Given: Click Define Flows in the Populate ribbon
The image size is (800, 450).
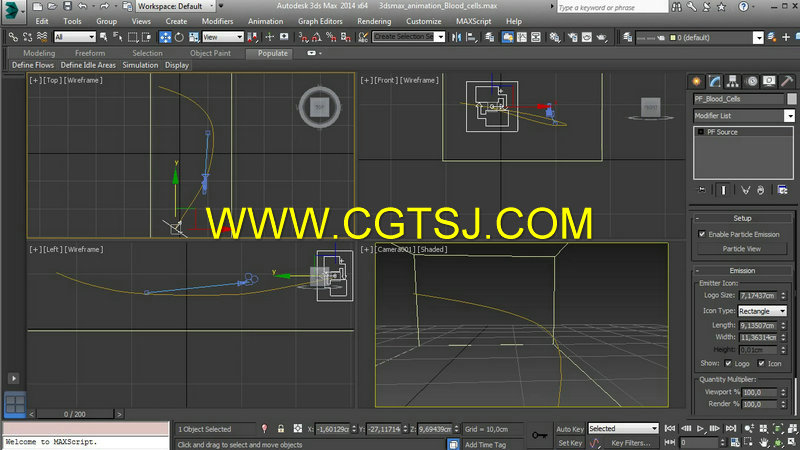Looking at the screenshot, I should coord(33,65).
